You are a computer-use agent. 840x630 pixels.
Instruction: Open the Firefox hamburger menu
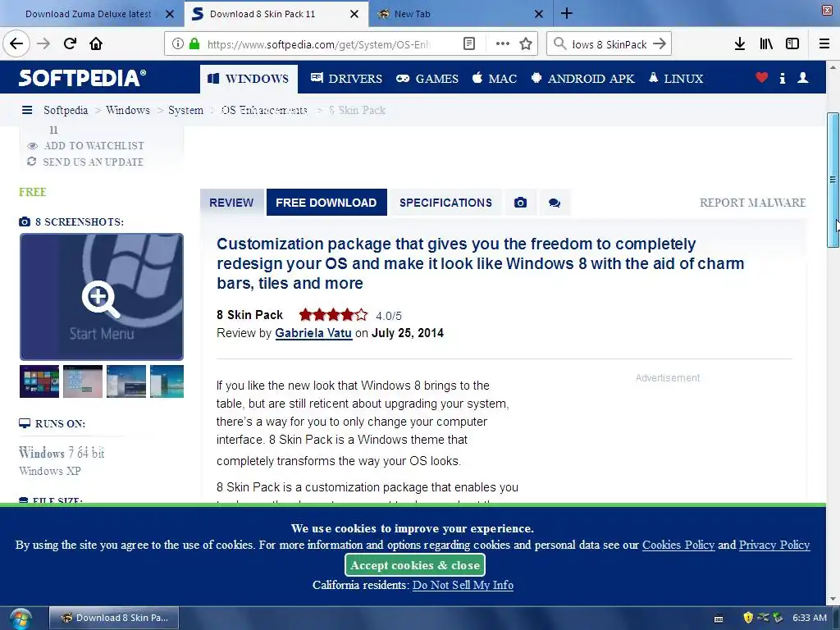824,43
